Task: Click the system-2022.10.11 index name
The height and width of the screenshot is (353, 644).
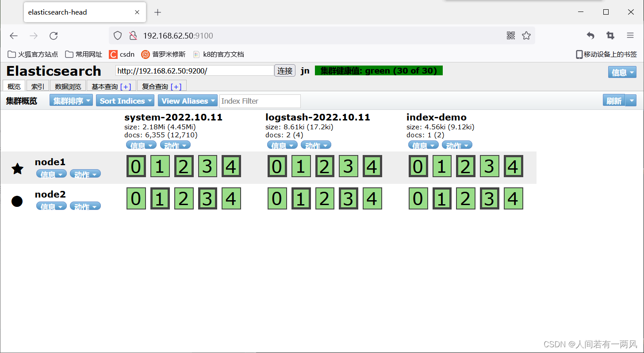Action: tap(173, 117)
